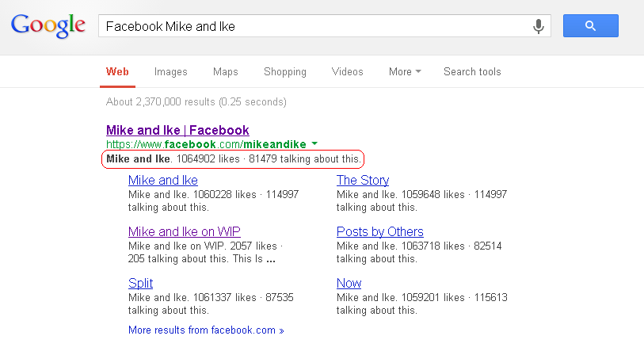Click snippet mentioning 1063718 likes
Screen dimensions: 644x351
(x=419, y=253)
